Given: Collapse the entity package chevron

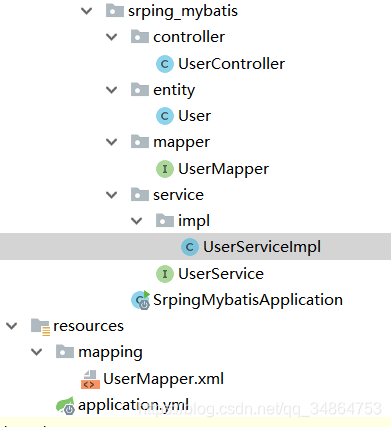Looking at the screenshot, I should (112, 90).
